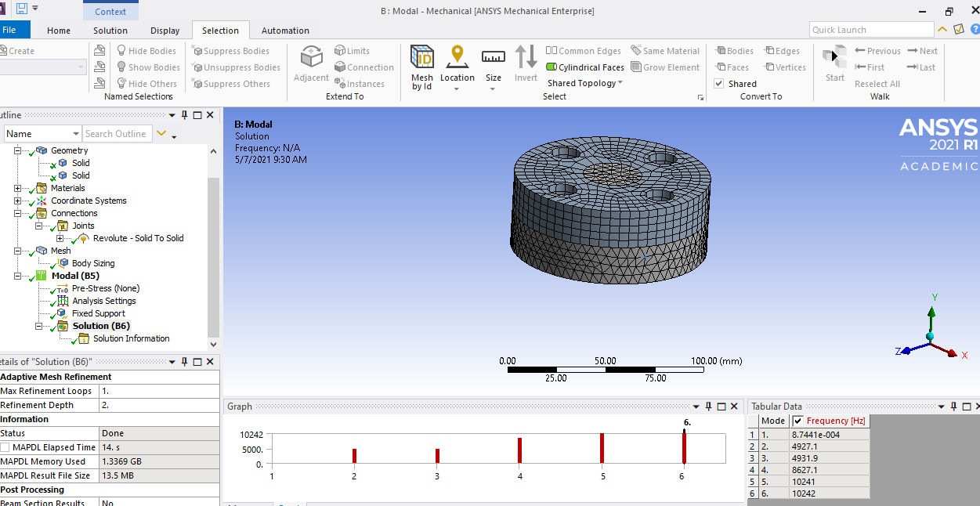Click the Start walk cubes icon
The image size is (980, 506).
(835, 57)
